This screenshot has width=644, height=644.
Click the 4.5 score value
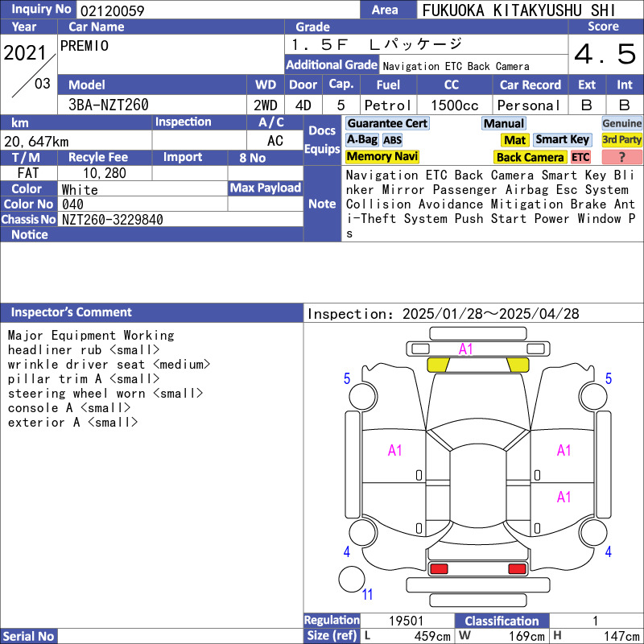tap(605, 55)
